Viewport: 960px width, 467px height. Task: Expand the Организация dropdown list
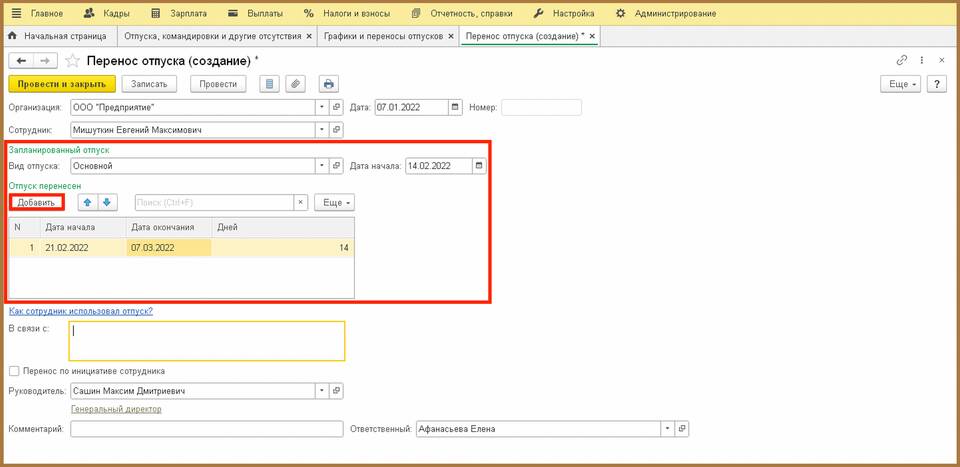[322, 107]
